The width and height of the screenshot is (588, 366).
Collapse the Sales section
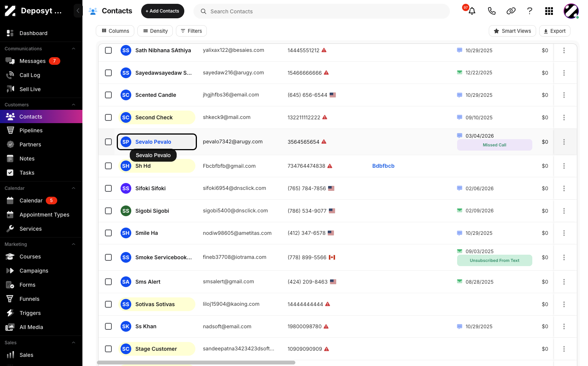[x=74, y=343]
